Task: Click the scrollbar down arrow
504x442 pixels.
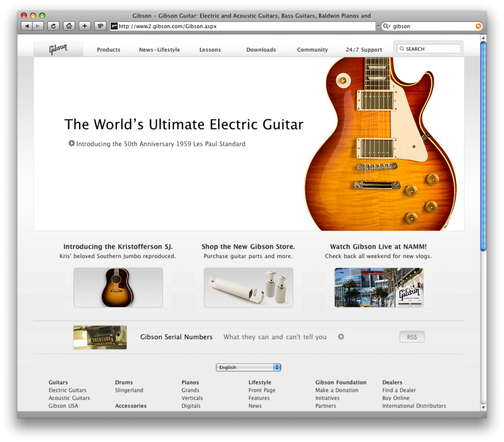Action: click(x=483, y=407)
